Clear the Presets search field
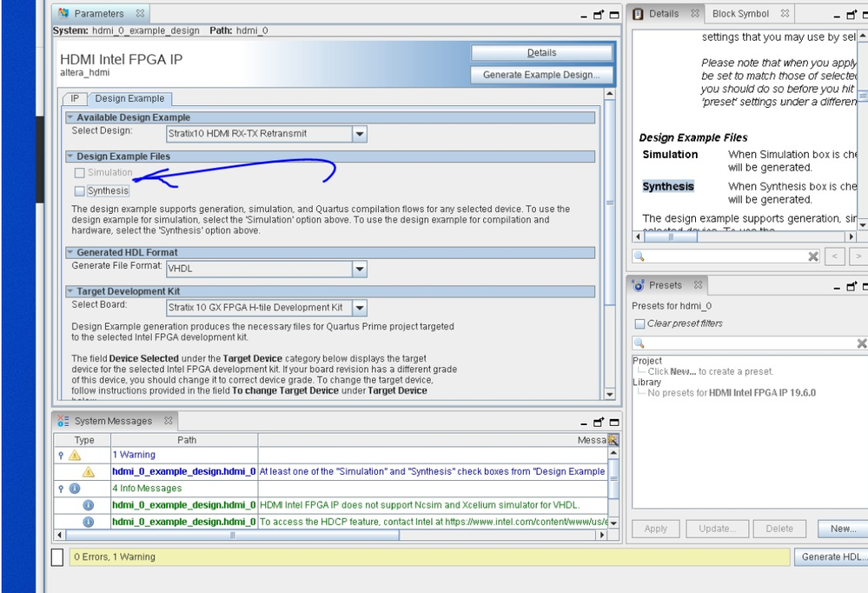The width and height of the screenshot is (868, 593). [862, 343]
